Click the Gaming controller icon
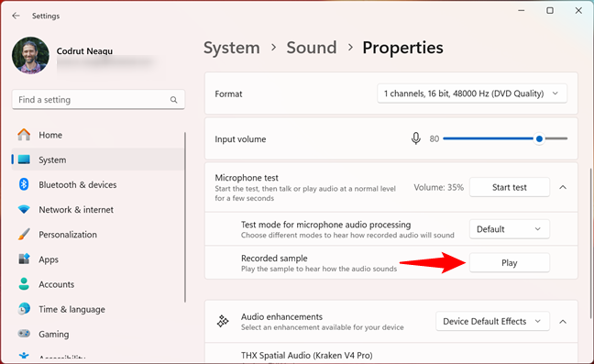This screenshot has width=594, height=364. (x=24, y=334)
